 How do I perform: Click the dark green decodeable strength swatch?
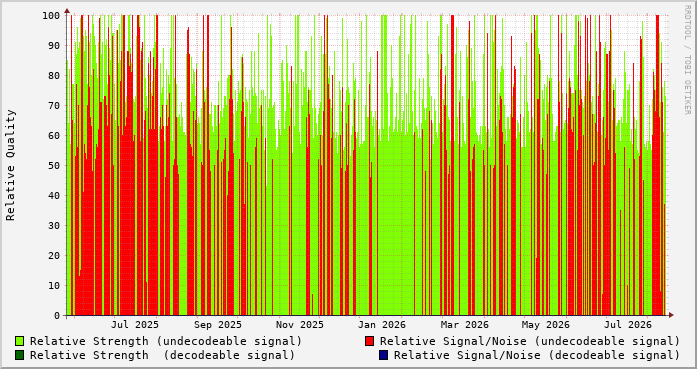pos(19,355)
